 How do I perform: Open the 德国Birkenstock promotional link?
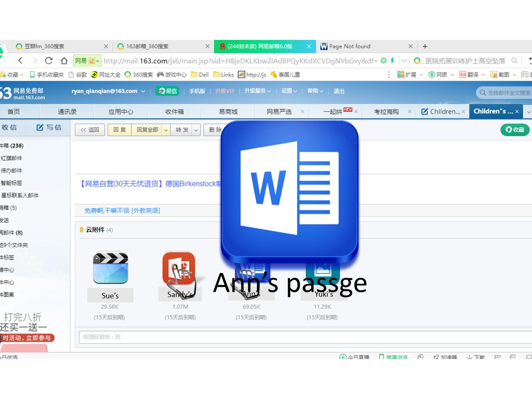[150, 184]
